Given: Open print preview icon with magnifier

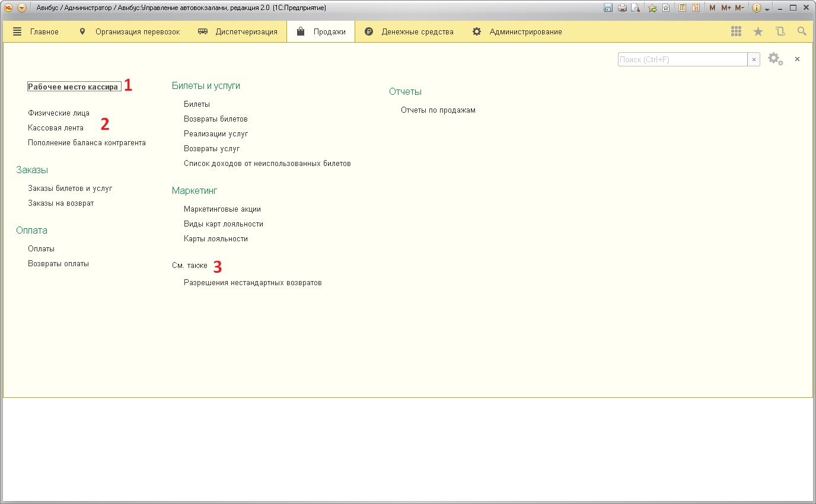Looking at the screenshot, I should click(636, 8).
